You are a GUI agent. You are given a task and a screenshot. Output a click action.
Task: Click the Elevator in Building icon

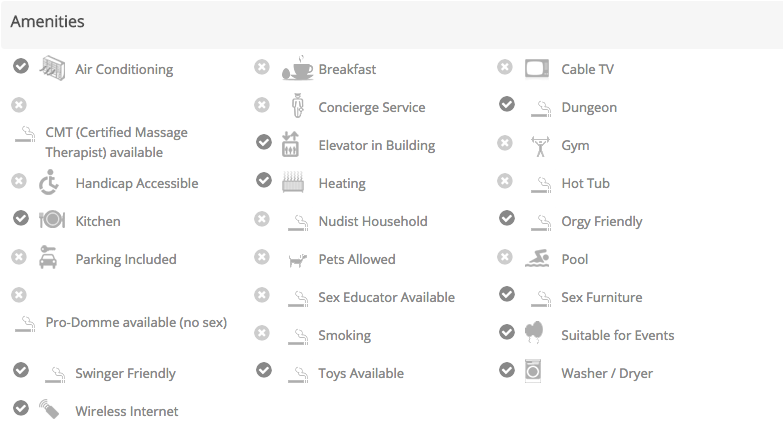click(291, 144)
